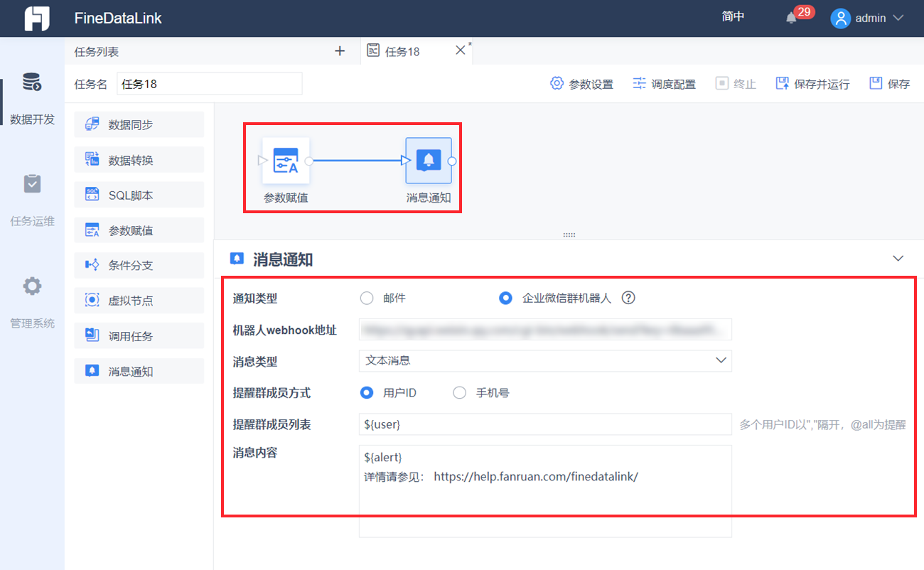Add a new task with the plus icon

pos(340,51)
